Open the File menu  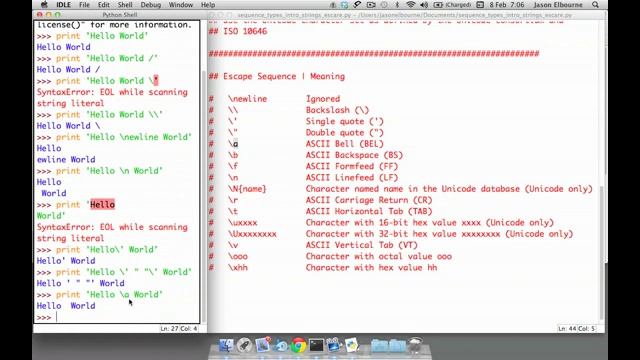[x=84, y=5]
